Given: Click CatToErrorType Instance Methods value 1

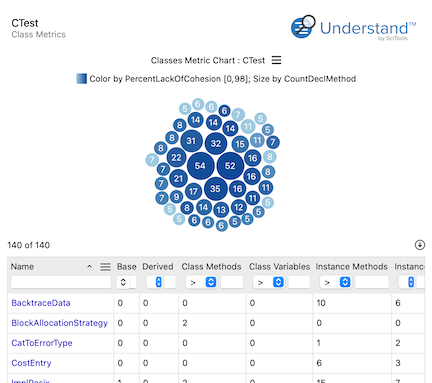Looking at the screenshot, I should pyautogui.click(x=318, y=343).
